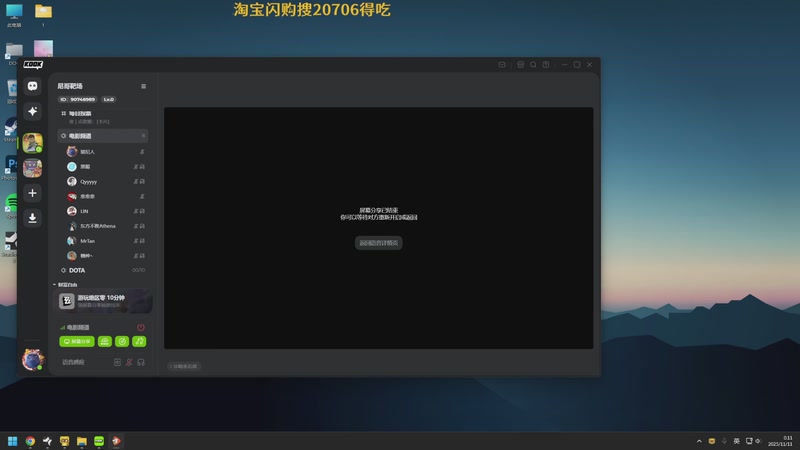
Task: Disconnect voice with red power icon
Action: pos(141,327)
